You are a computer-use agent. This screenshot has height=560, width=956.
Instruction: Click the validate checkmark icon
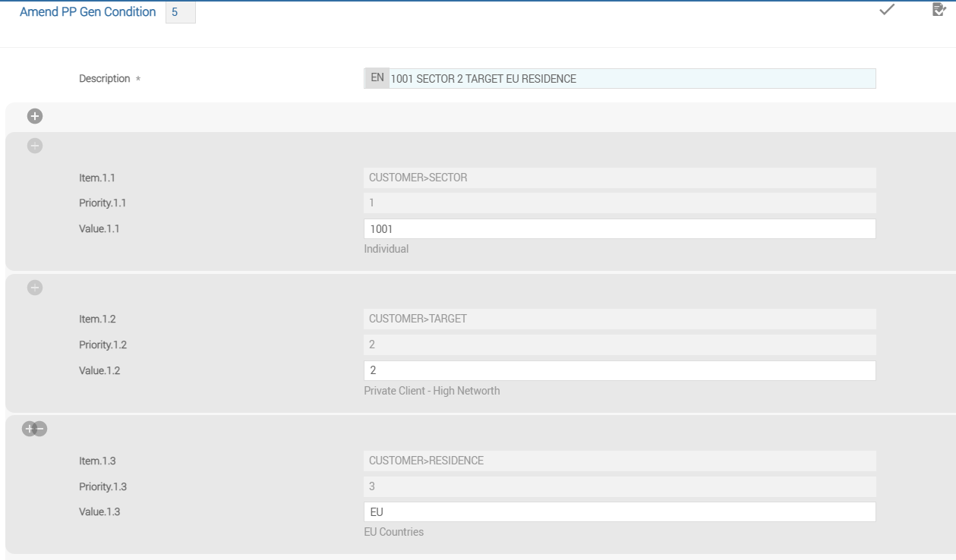(885, 10)
